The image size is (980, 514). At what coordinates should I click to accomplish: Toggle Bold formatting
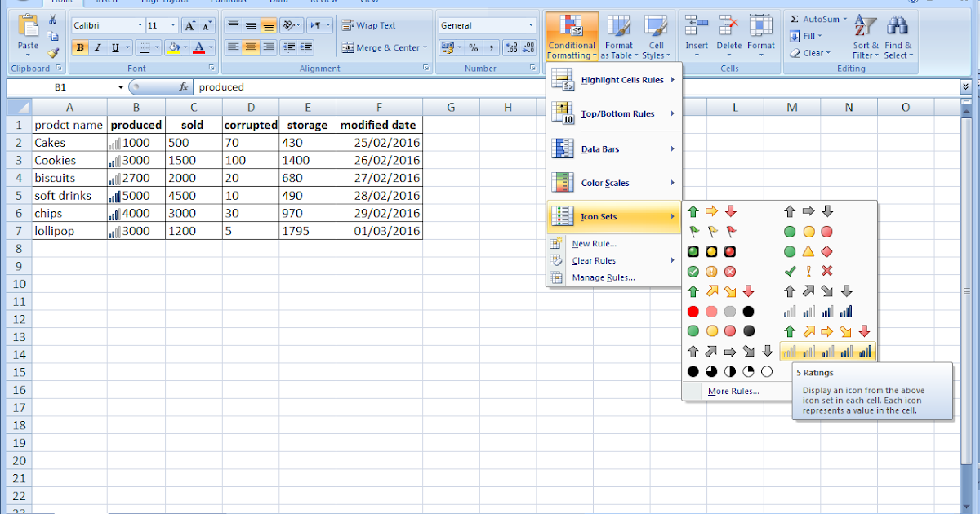tap(79, 47)
